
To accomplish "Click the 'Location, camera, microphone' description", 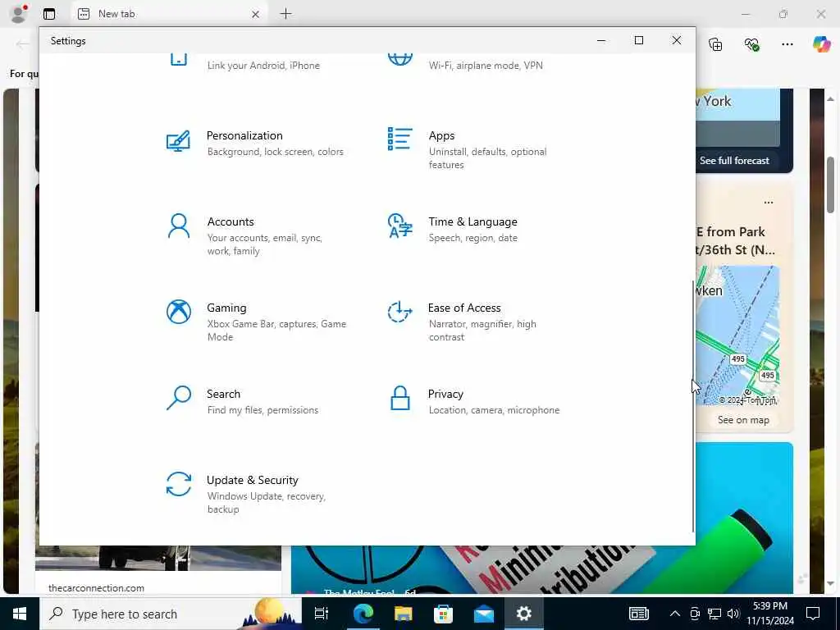I will click(494, 410).
